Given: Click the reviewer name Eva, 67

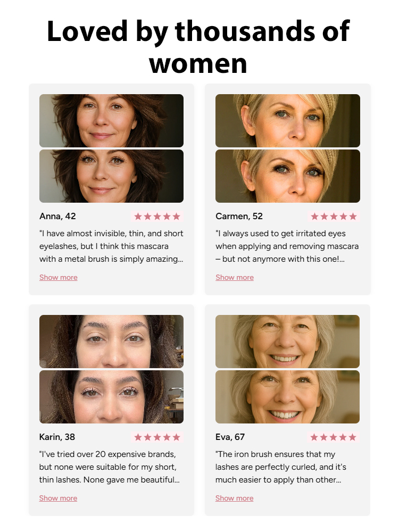Looking at the screenshot, I should [230, 437].
